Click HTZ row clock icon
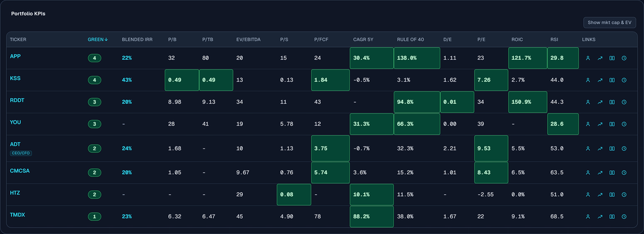The width and height of the screenshot is (644, 234). (x=624, y=194)
